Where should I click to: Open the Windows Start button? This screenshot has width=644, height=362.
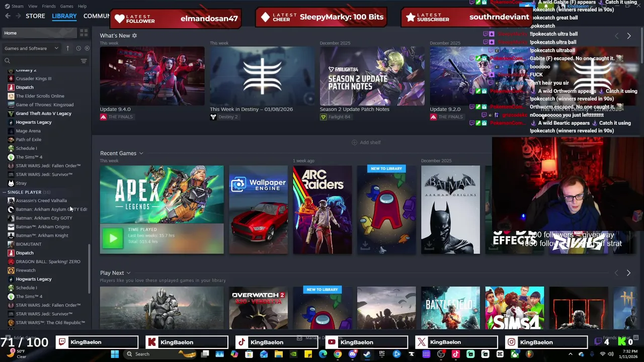115,354
